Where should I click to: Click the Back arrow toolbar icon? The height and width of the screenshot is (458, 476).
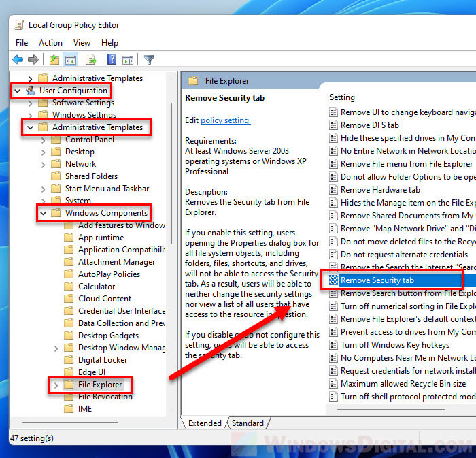(x=18, y=59)
